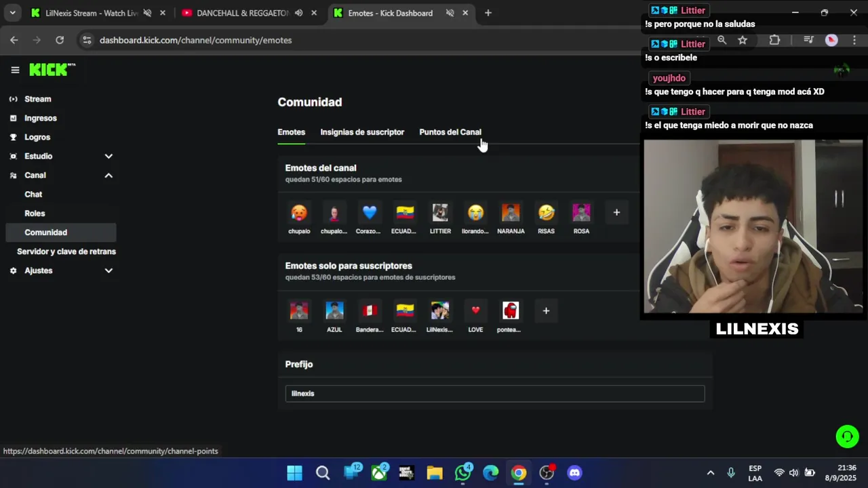
Task: Open the browser extensions puzzle icon
Action: (774, 40)
